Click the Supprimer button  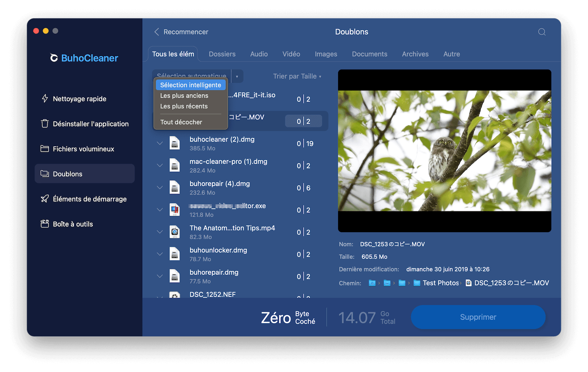478,317
